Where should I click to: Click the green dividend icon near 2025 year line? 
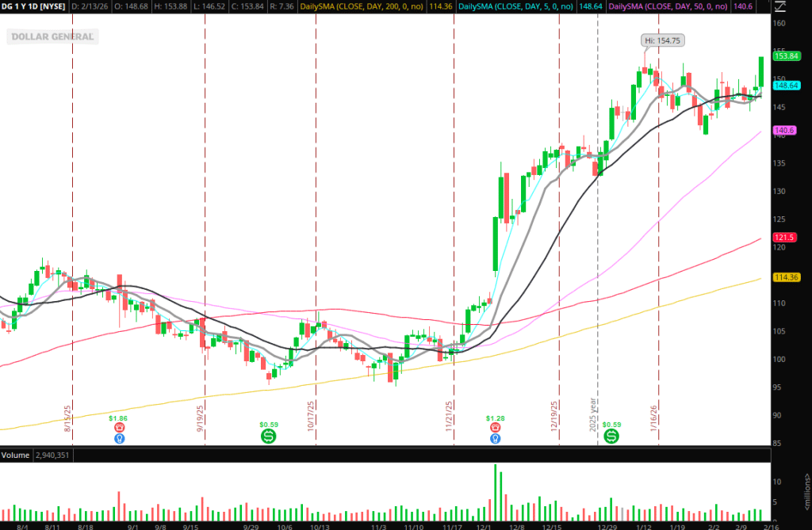(x=612, y=436)
